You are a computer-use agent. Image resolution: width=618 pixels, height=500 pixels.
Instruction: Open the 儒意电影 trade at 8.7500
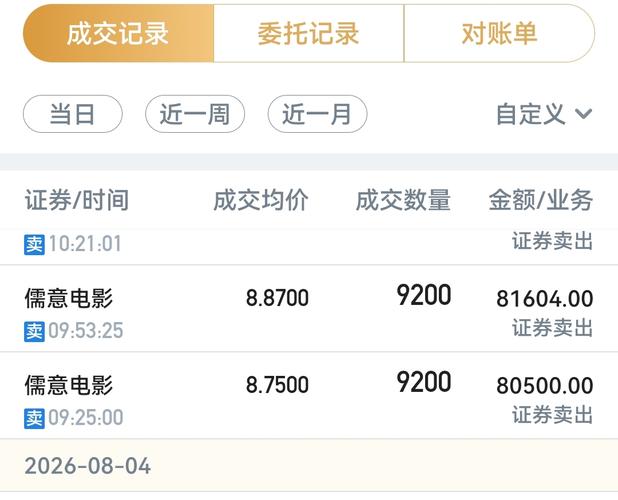pyautogui.click(x=309, y=395)
